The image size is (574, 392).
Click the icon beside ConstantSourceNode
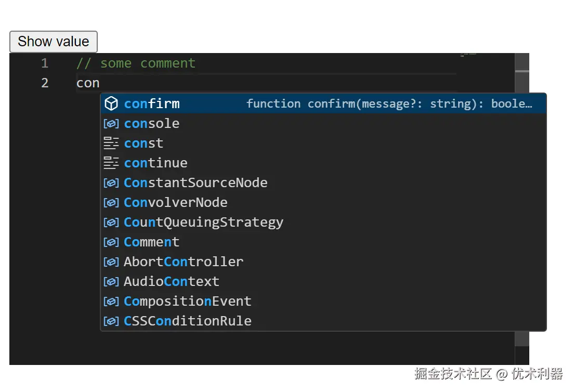(111, 183)
